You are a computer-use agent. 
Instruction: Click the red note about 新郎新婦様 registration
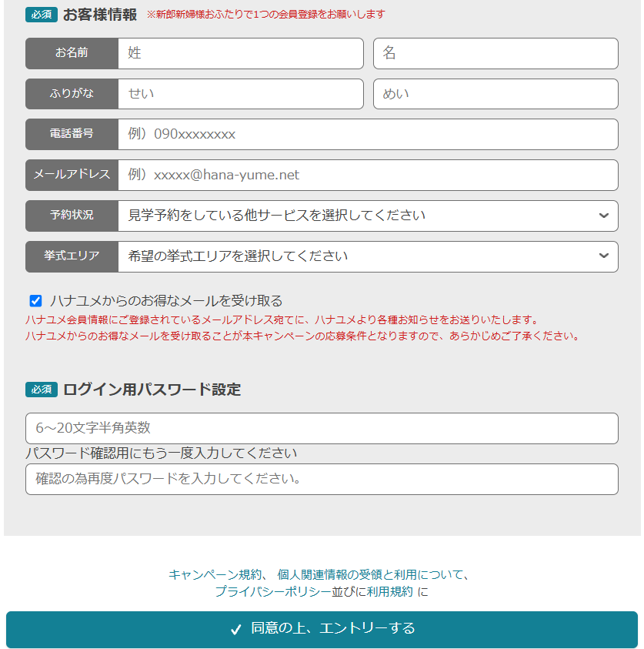pyautogui.click(x=266, y=15)
